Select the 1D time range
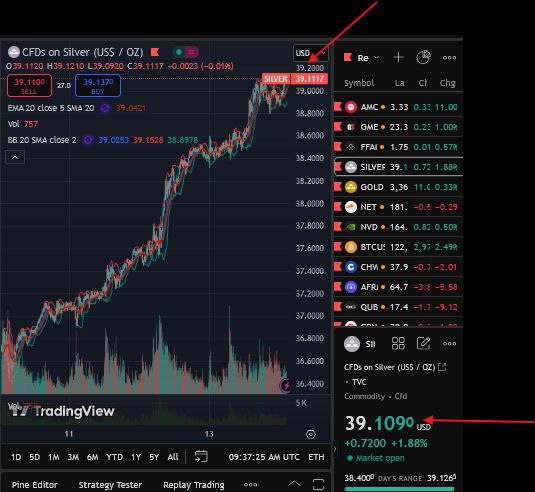 pos(16,457)
